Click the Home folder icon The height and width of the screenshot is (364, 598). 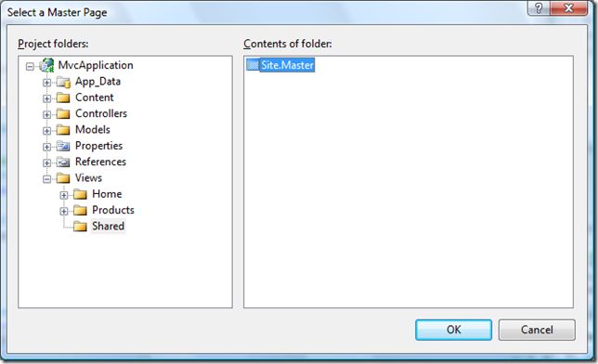[80, 194]
